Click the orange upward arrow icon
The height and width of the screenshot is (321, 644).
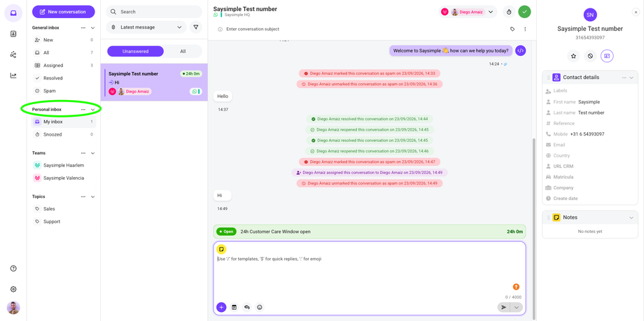coord(517,287)
